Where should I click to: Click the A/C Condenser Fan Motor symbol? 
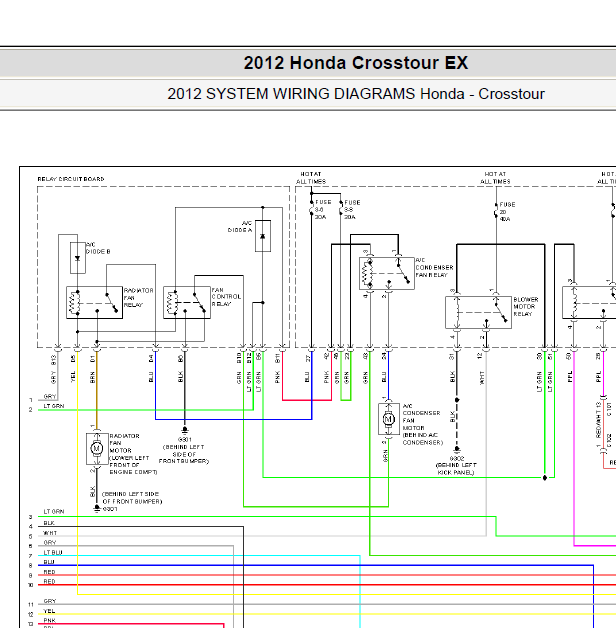389,419
